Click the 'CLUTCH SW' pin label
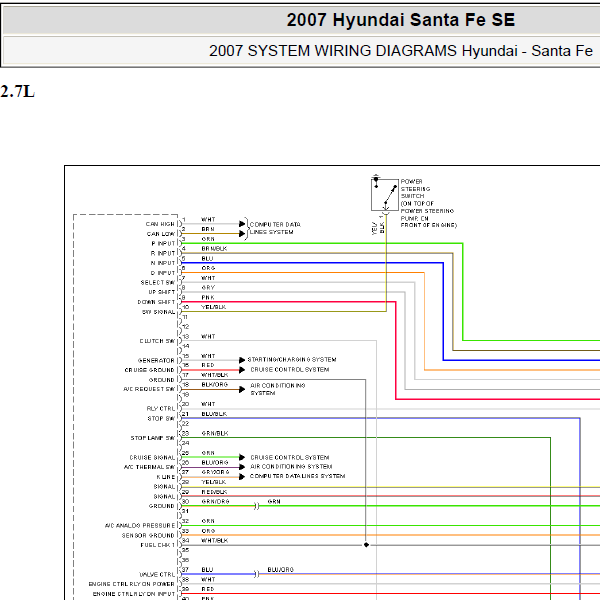Image resolution: width=600 pixels, height=600 pixels. coord(157,341)
